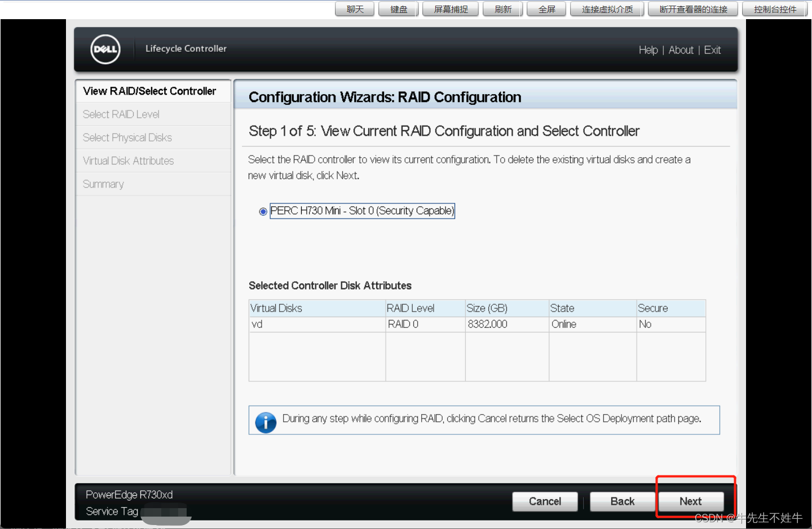Open the 聊天 chat toolbar button

[x=355, y=9]
